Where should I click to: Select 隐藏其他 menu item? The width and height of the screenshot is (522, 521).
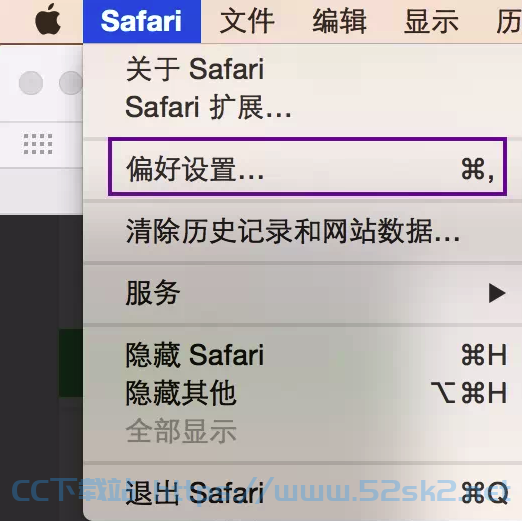click(302, 393)
